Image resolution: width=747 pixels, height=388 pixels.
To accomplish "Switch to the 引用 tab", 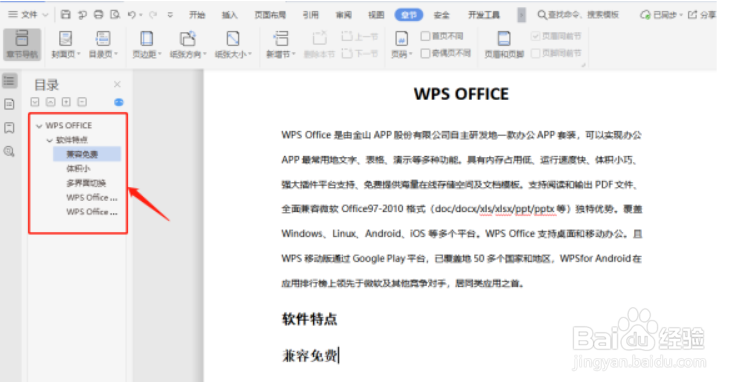I will point(311,15).
